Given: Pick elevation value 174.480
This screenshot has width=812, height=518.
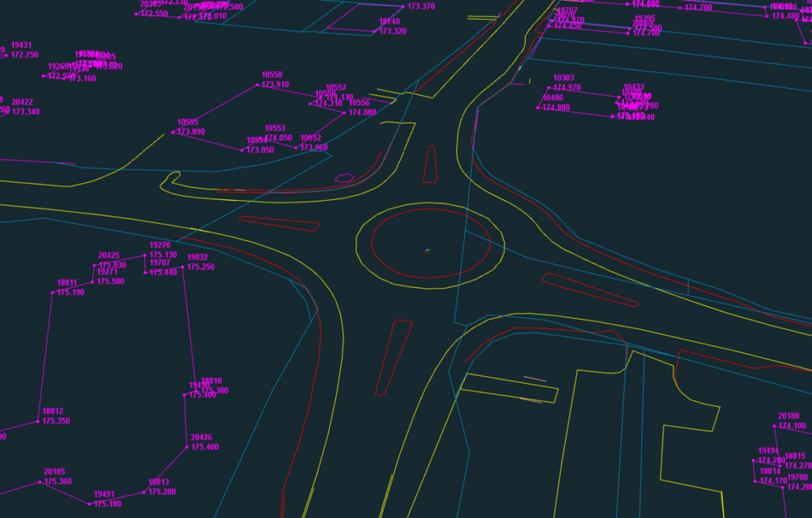Looking at the screenshot, I should click(786, 17).
